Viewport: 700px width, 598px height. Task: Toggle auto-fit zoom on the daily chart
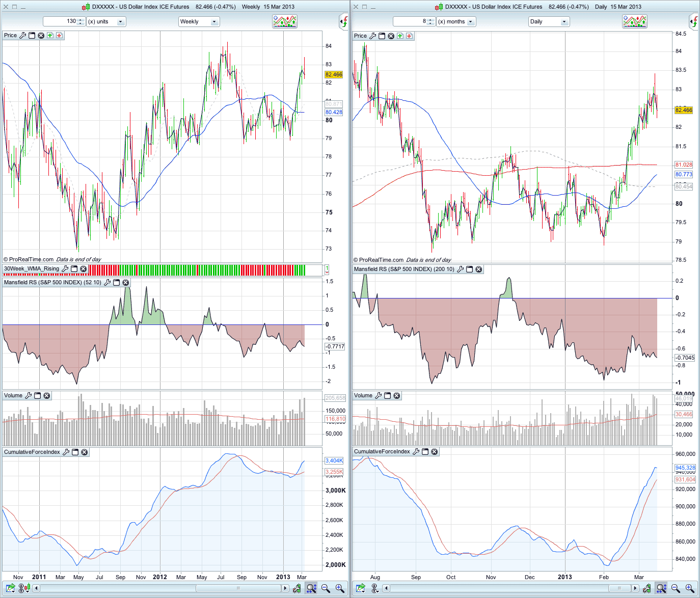(x=661, y=588)
